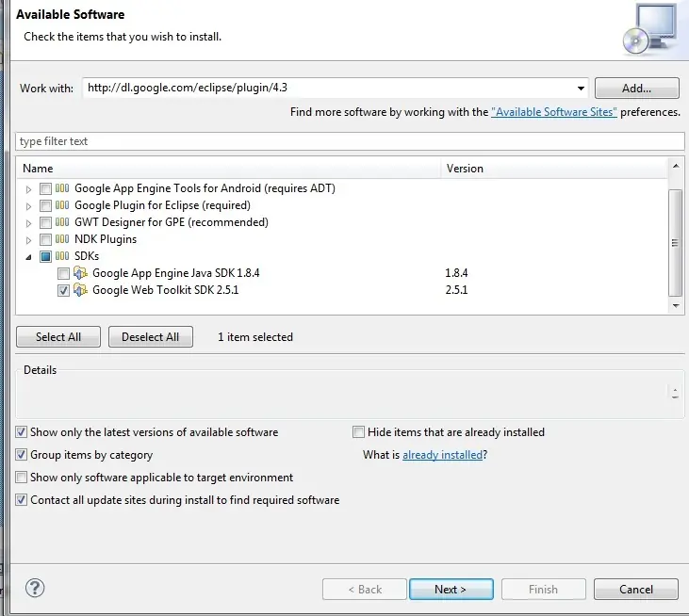Open the Work with site dropdown arrow

coord(581,89)
